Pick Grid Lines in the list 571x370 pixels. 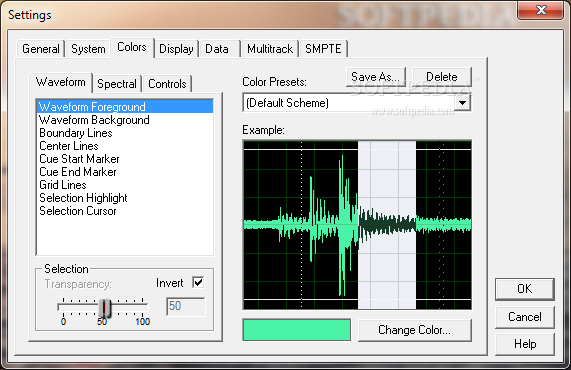tap(125, 185)
